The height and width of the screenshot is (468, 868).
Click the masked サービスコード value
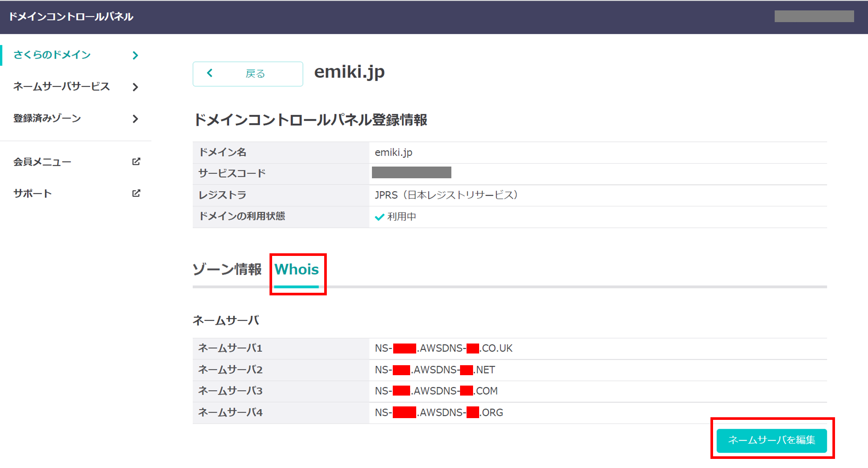[x=411, y=173]
